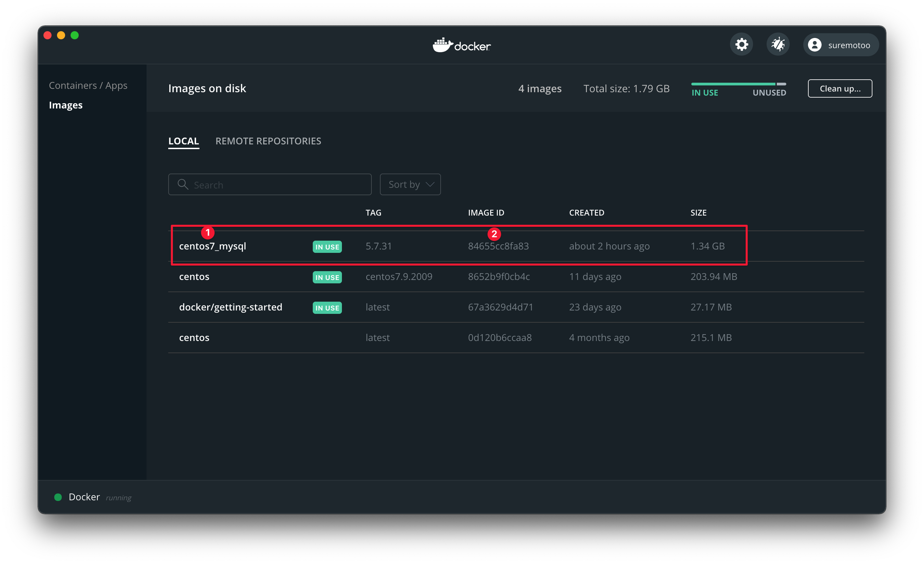This screenshot has height=564, width=924.
Task: Click image ID 67a3629d4d71
Action: tap(500, 307)
